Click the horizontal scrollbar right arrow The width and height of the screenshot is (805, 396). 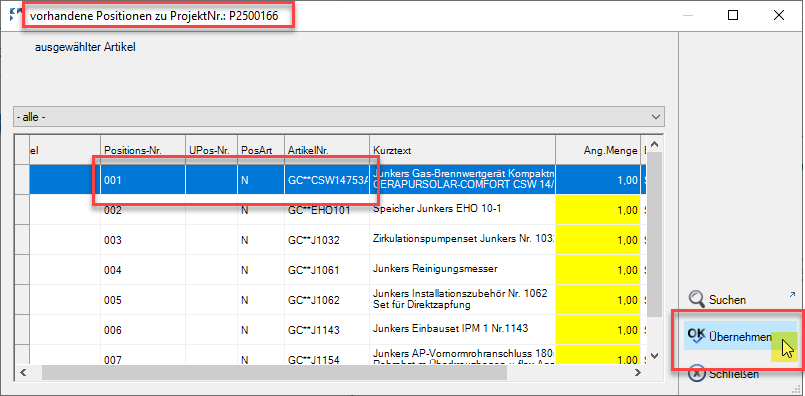(x=638, y=372)
